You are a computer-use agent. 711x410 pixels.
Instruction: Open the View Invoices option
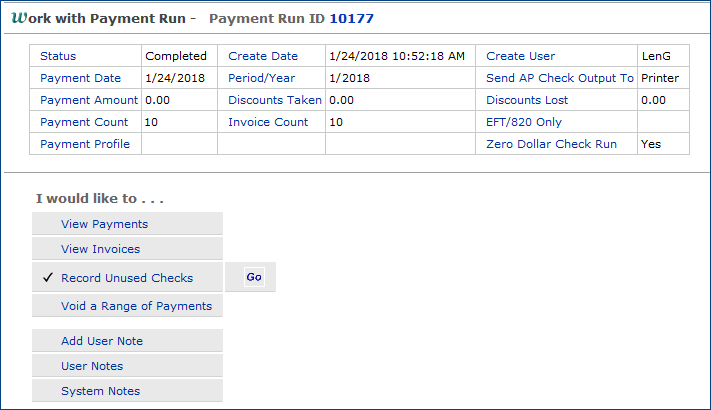pyautogui.click(x=100, y=249)
